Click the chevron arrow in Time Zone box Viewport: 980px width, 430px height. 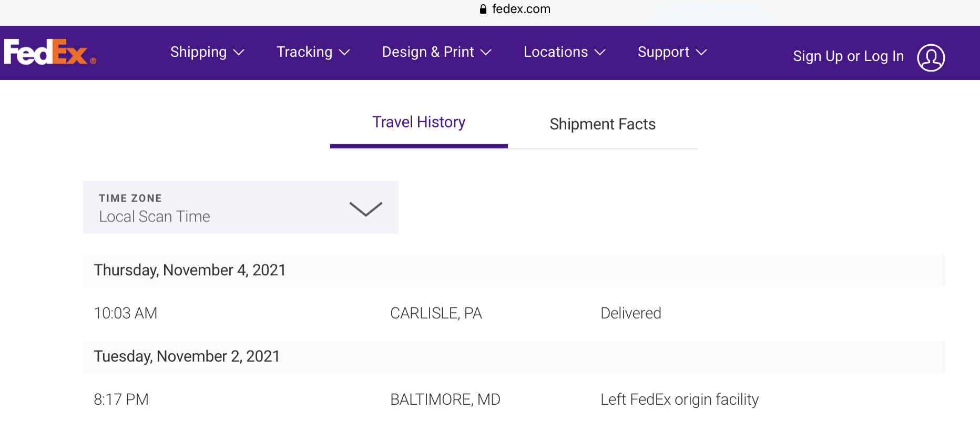pyautogui.click(x=365, y=209)
